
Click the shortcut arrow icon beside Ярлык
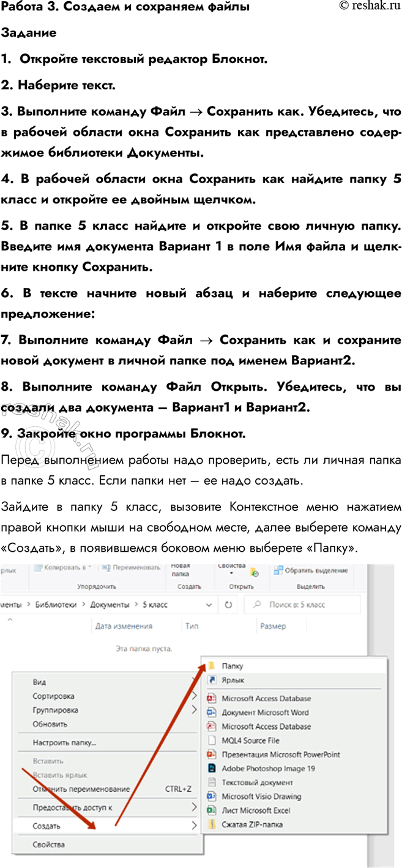tap(212, 680)
